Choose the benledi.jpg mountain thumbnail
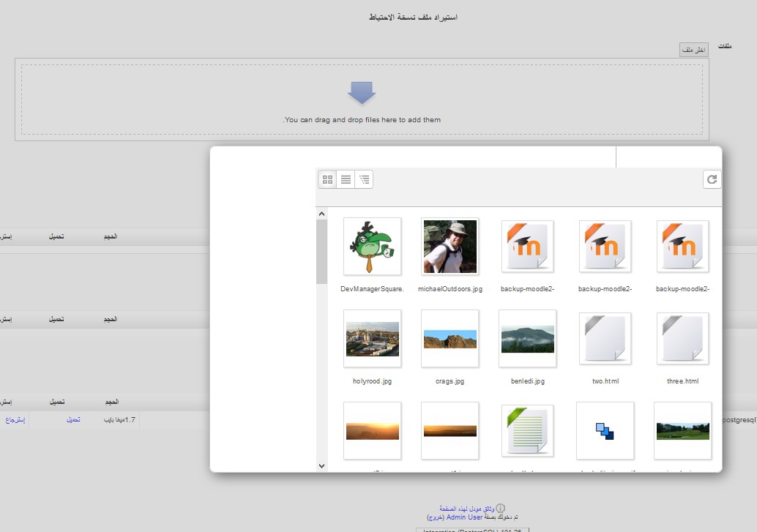 pos(528,338)
